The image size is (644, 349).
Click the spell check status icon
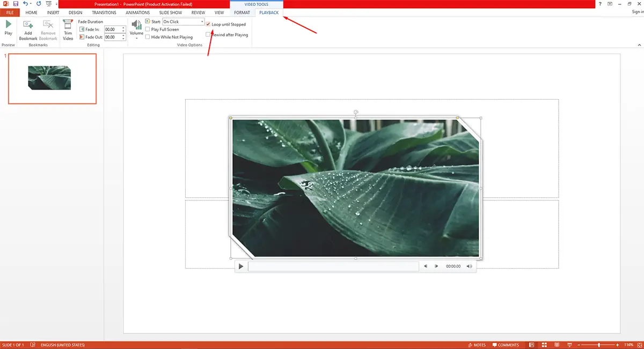coord(33,345)
